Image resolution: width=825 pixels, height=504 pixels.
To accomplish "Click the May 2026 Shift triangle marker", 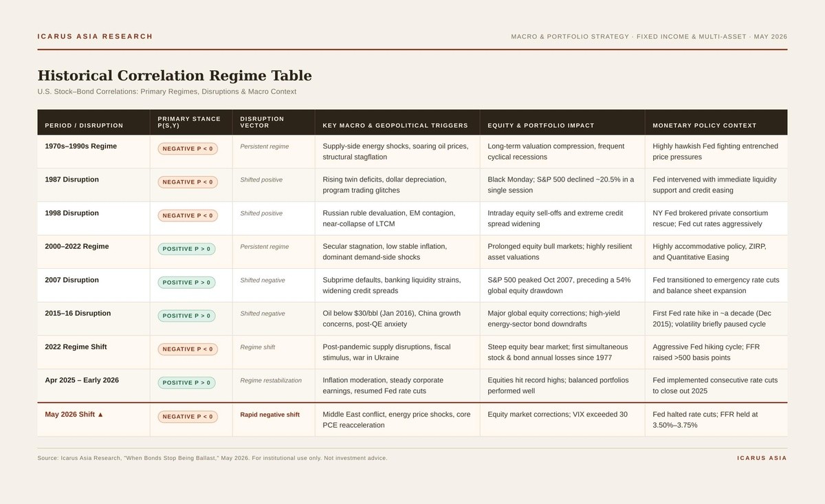I will click(100, 415).
